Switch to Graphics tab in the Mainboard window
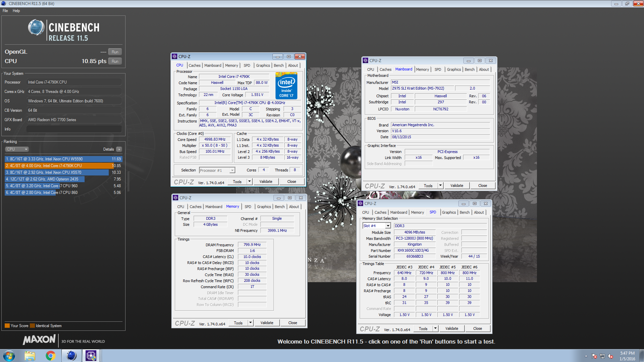The height and width of the screenshot is (362, 644). [x=454, y=69]
